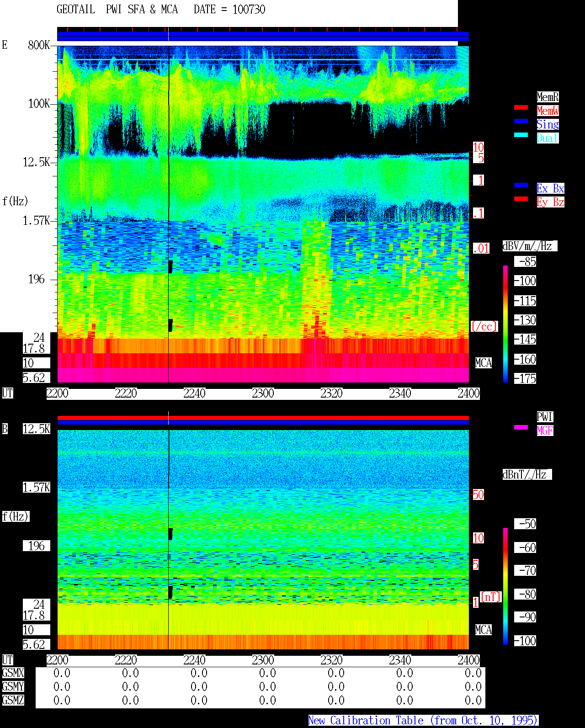Click the blue Ex Bx swatch
This screenshot has height=728, width=585.
(x=521, y=185)
